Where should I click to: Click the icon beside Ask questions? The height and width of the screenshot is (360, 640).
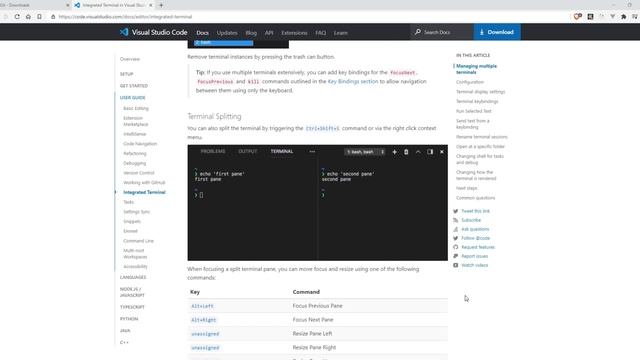tap(456, 229)
